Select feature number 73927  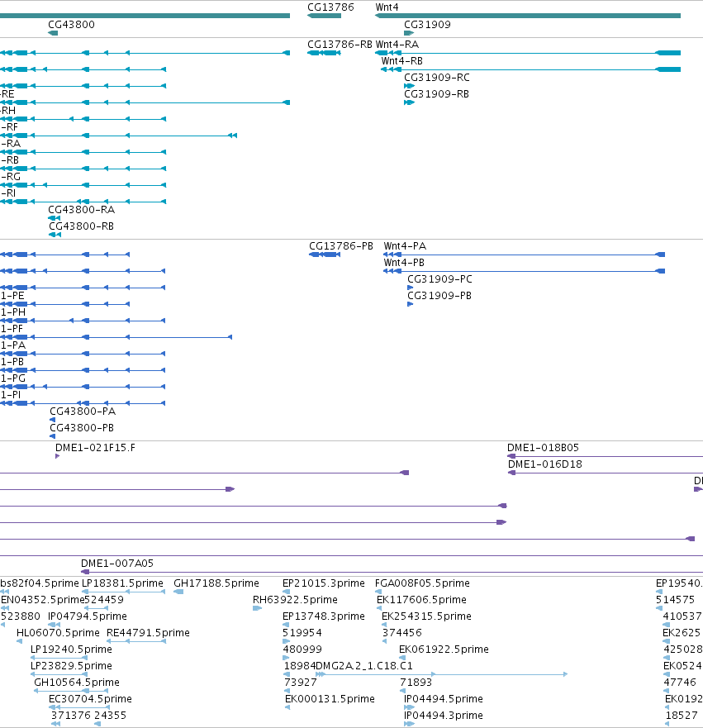tap(300, 683)
